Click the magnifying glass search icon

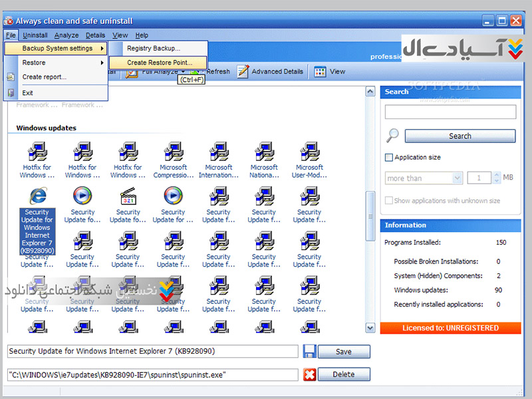(392, 136)
